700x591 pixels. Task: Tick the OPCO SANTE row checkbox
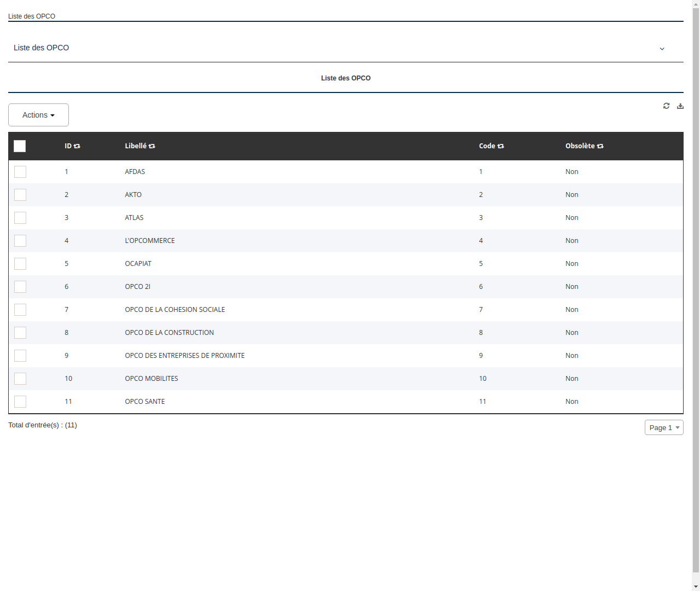tap(20, 401)
